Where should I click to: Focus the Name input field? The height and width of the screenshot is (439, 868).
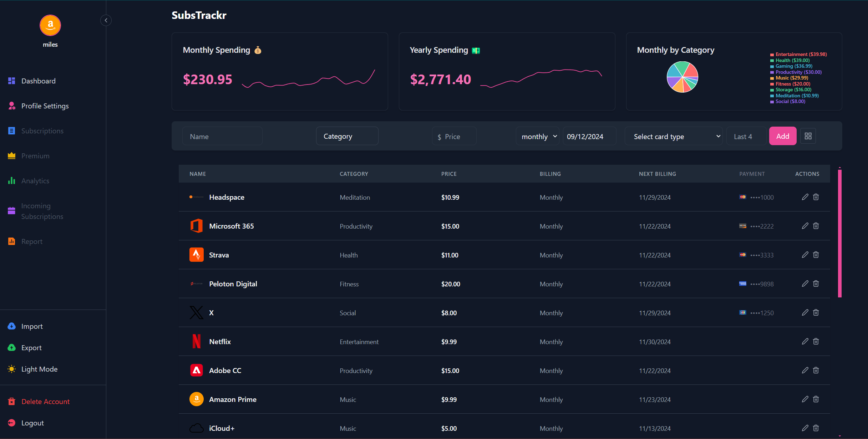click(222, 136)
